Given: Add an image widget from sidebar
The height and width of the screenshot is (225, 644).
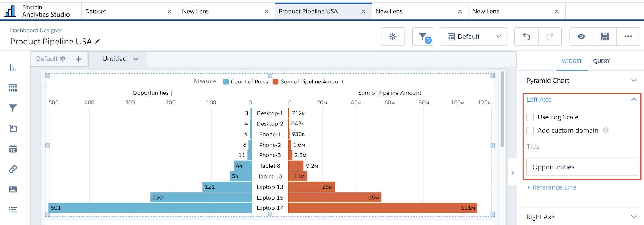Looking at the screenshot, I should 13,189.
